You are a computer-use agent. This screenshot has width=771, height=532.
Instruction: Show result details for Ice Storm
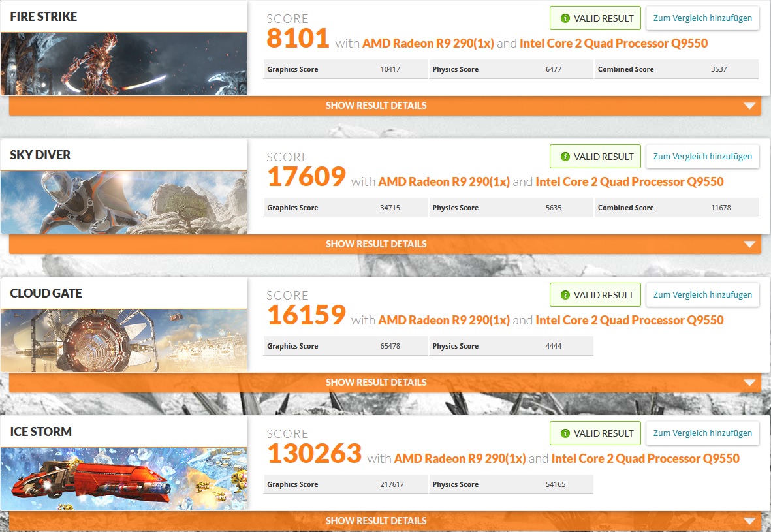pos(385,521)
